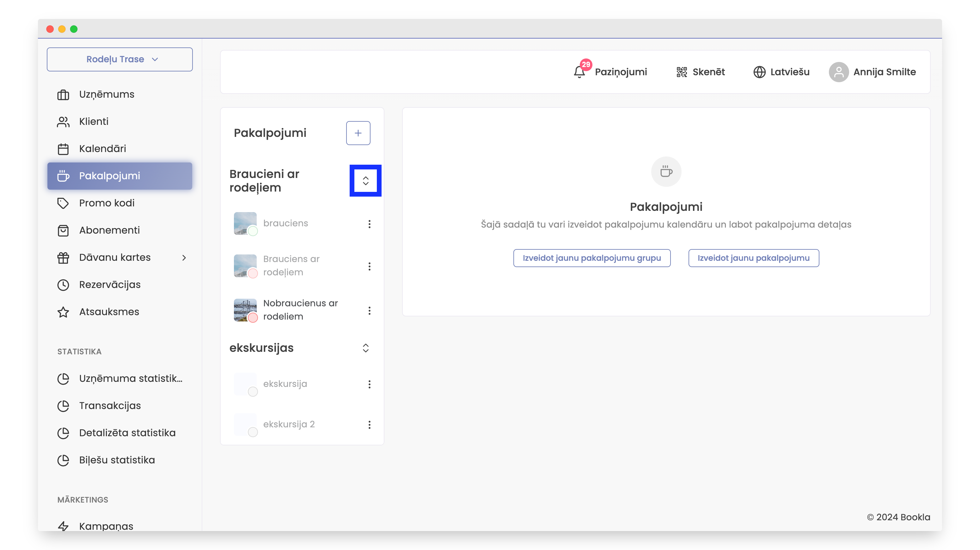Collapse the ekskursijas group
Image resolution: width=980 pixels, height=550 pixels.
365,348
